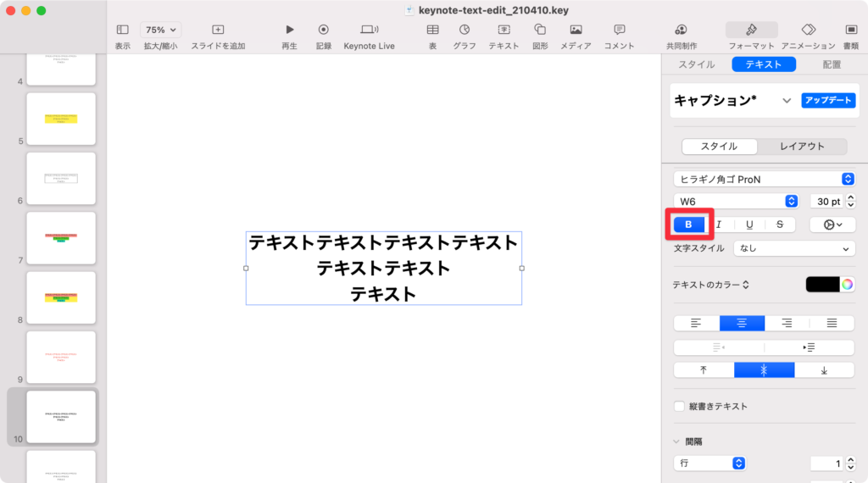868x483 pixels.
Task: Click the Comment (コメント) icon
Action: tap(619, 30)
